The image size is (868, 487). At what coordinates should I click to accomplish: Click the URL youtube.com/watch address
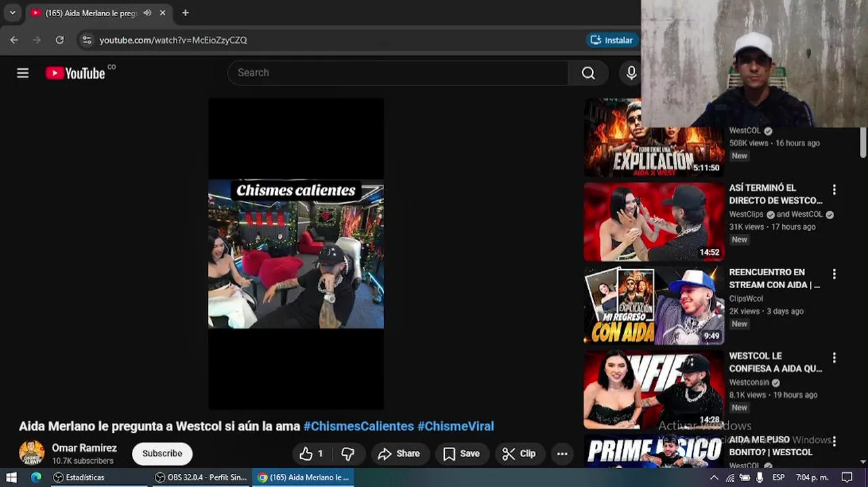pos(173,40)
